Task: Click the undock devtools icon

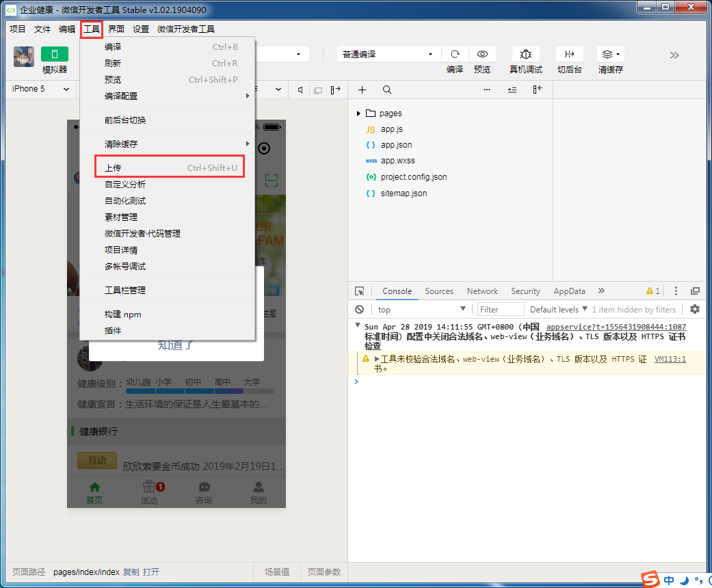Action: click(695, 291)
